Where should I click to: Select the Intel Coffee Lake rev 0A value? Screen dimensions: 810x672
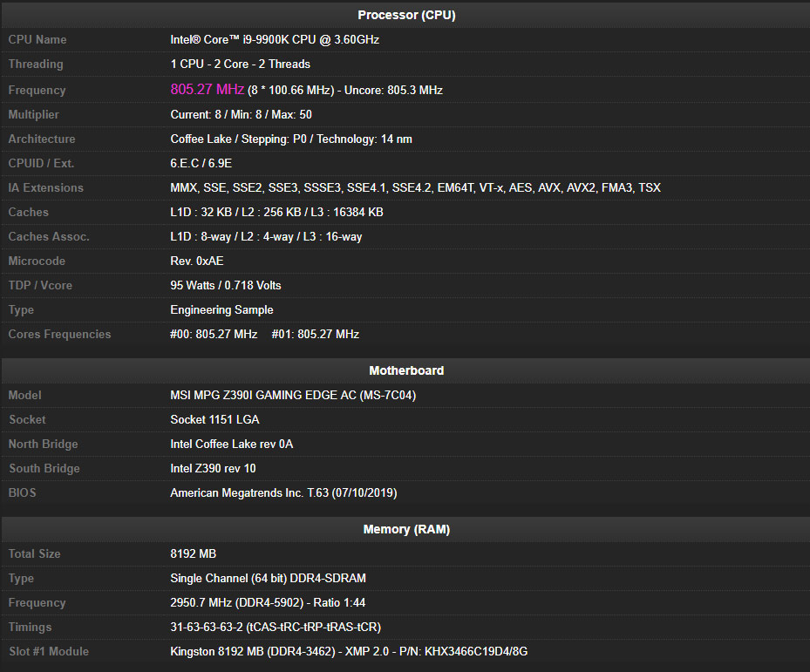tap(231, 445)
